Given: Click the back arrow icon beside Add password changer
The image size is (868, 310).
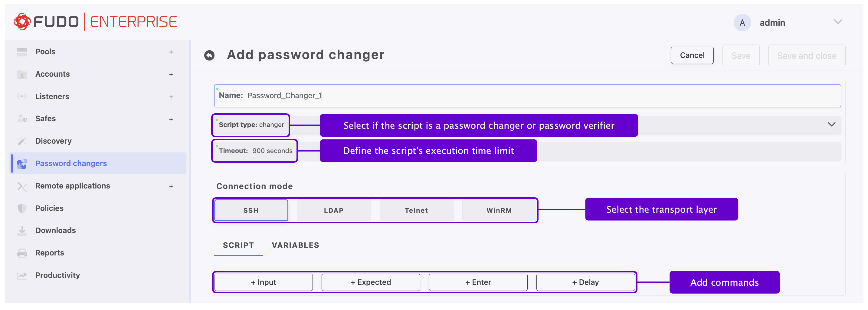Looking at the screenshot, I should [209, 55].
